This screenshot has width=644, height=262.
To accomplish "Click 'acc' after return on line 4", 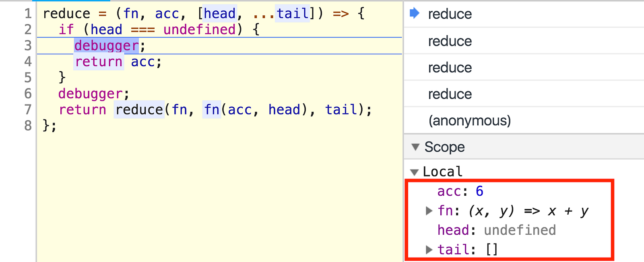I will pyautogui.click(x=142, y=62).
